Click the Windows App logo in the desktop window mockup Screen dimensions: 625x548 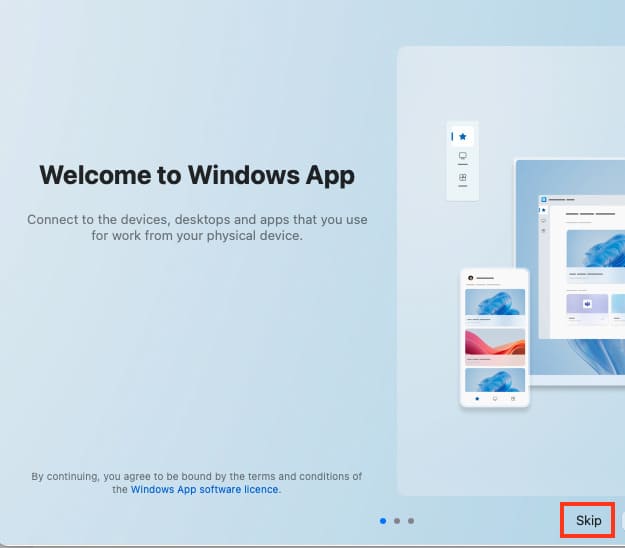pyautogui.click(x=544, y=200)
